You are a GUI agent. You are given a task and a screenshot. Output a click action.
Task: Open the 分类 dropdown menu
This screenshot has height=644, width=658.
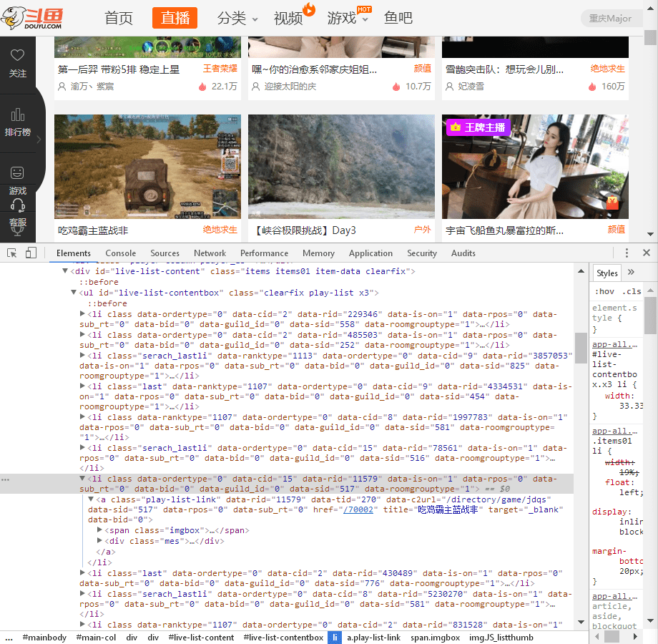(x=237, y=18)
